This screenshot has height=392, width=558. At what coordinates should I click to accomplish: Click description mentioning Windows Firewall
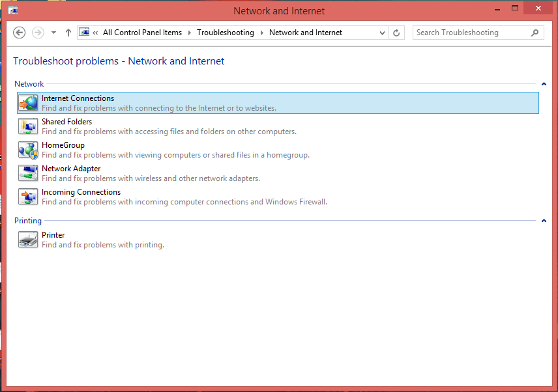pos(184,202)
